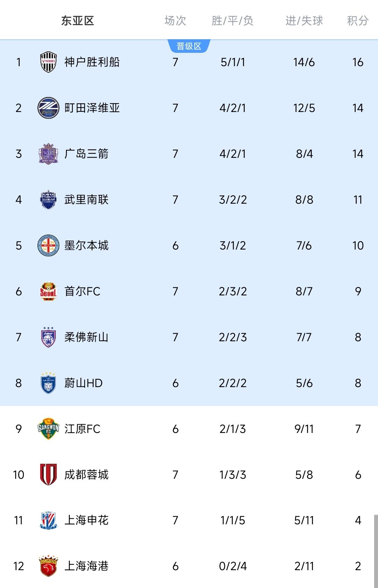Screen dimensions: 378x588
Task: Tap the Ulsan HD shield badge
Action: coord(48,383)
